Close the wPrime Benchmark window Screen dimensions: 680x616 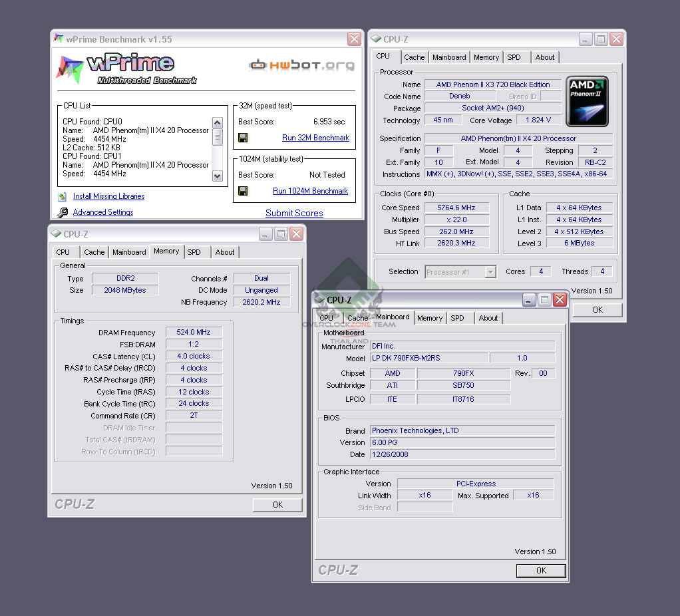click(355, 39)
